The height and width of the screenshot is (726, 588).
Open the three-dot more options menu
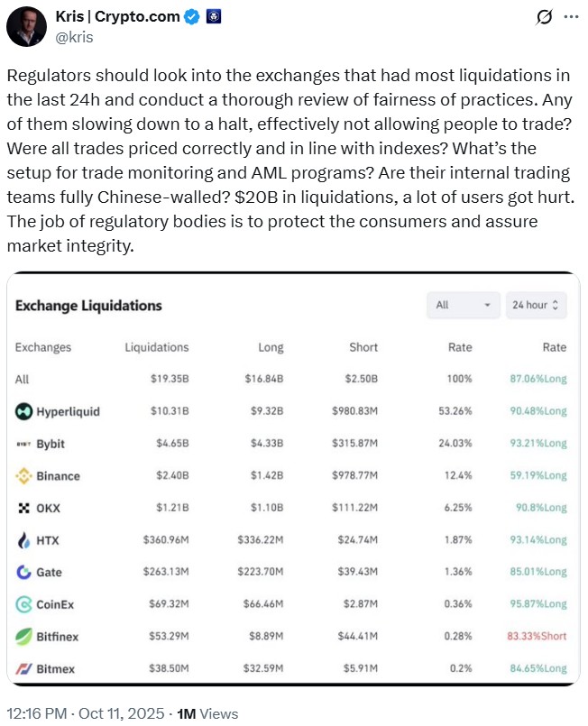(571, 17)
